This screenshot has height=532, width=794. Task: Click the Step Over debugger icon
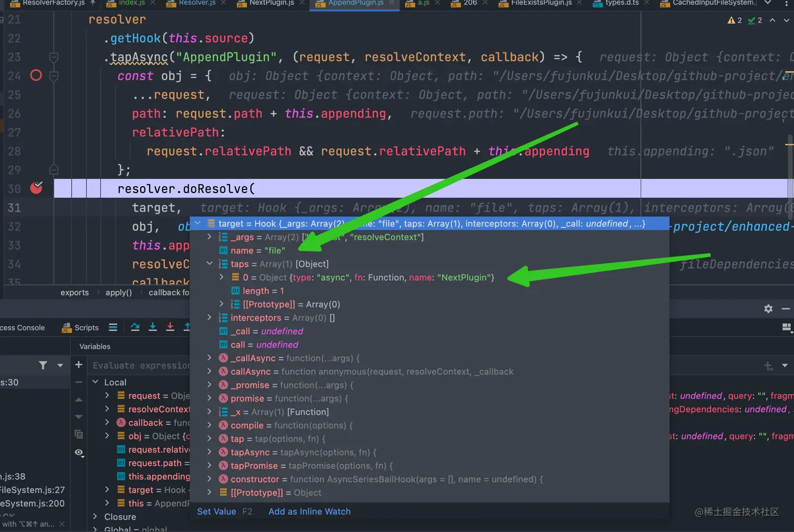pyautogui.click(x=135, y=327)
